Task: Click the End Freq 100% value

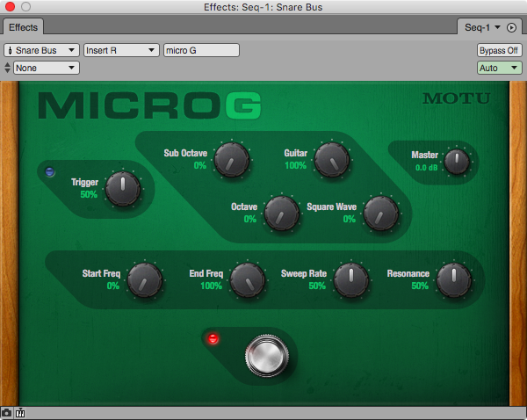Action: 211,286
